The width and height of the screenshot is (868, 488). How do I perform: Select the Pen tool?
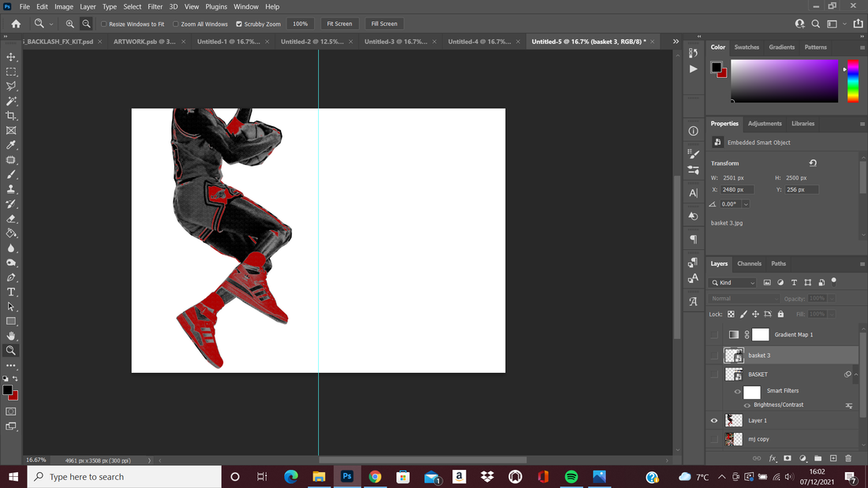11,278
